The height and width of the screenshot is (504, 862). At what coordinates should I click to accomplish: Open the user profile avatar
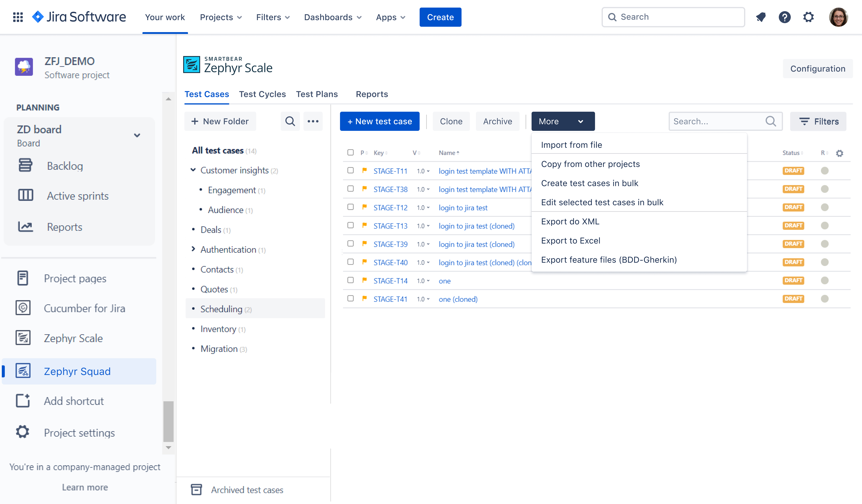[x=838, y=17]
